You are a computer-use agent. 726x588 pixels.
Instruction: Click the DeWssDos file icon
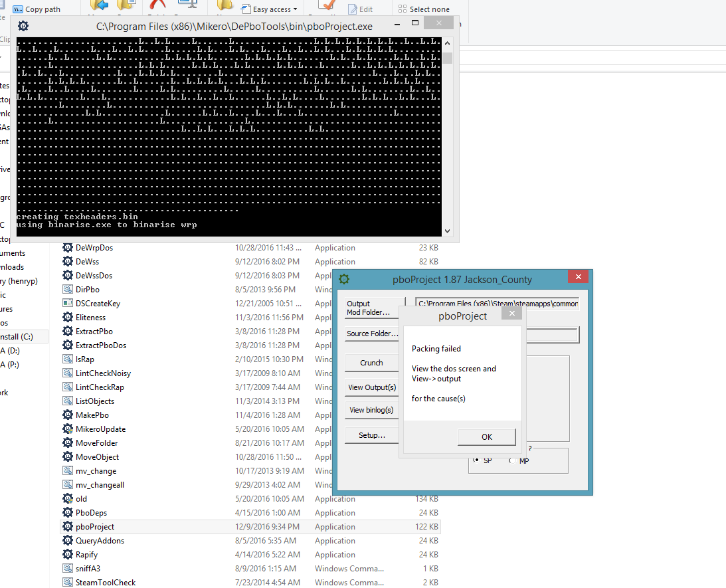click(68, 276)
